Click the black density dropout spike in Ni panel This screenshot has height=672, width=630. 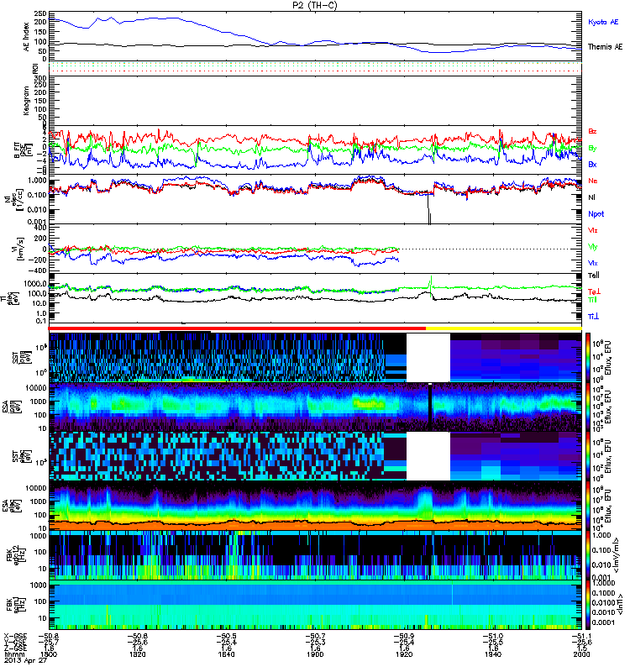(429, 209)
